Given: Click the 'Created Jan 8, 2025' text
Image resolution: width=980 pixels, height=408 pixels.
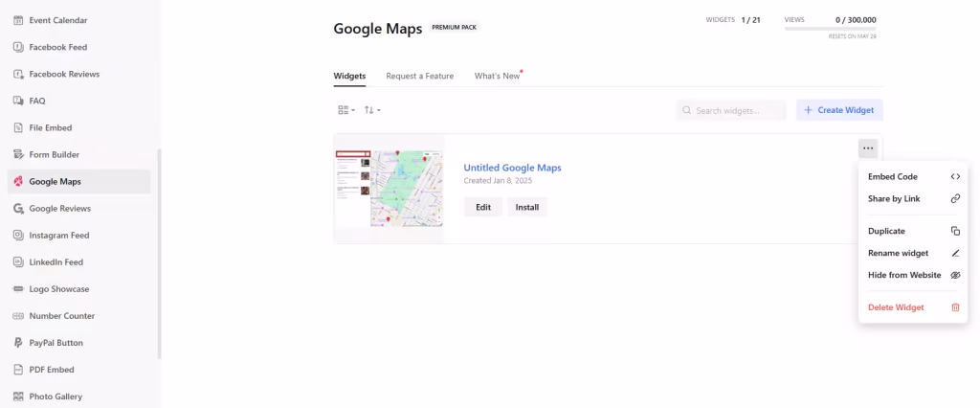Looking at the screenshot, I should point(498,181).
